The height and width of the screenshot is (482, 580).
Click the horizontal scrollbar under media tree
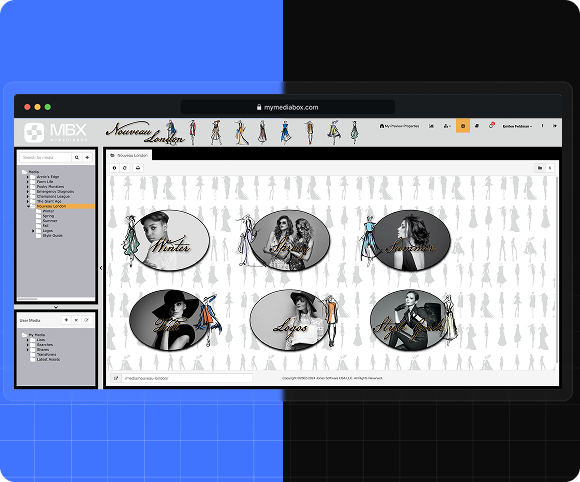pyautogui.click(x=28, y=299)
